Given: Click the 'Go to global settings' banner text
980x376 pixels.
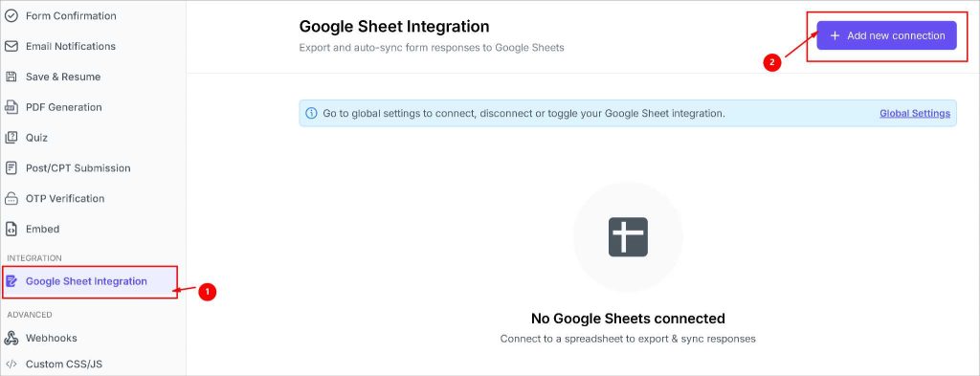Looking at the screenshot, I should [x=523, y=113].
